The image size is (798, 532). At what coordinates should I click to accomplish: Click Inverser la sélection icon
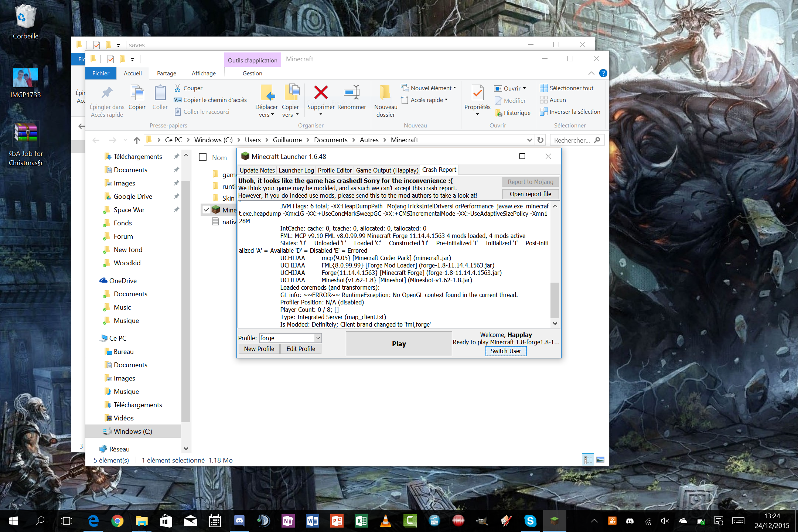[x=543, y=112]
